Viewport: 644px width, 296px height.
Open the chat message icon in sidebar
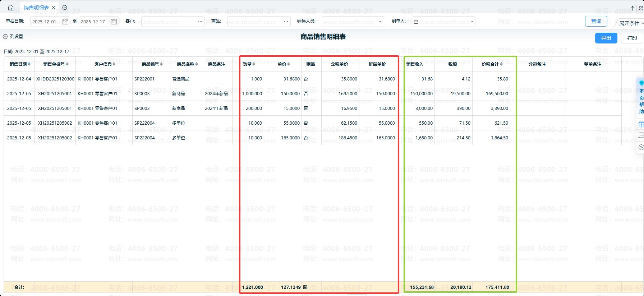point(641,135)
